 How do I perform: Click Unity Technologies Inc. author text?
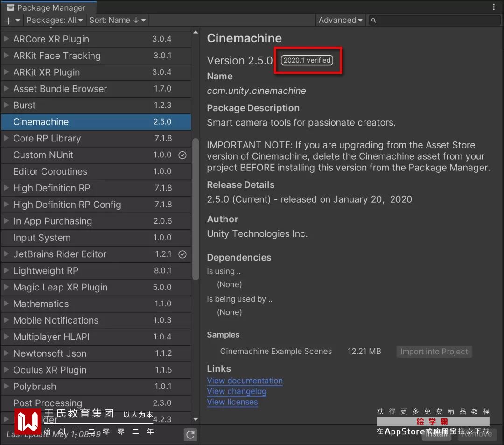[257, 234]
